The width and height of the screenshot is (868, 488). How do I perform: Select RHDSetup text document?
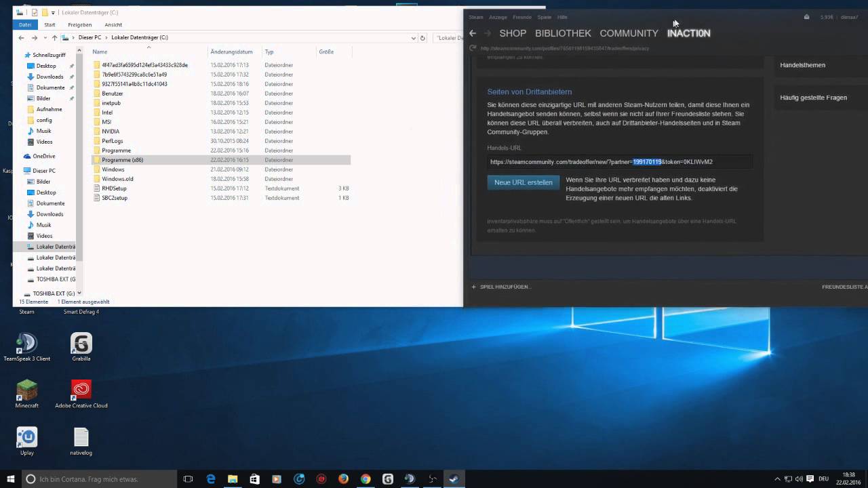114,188
